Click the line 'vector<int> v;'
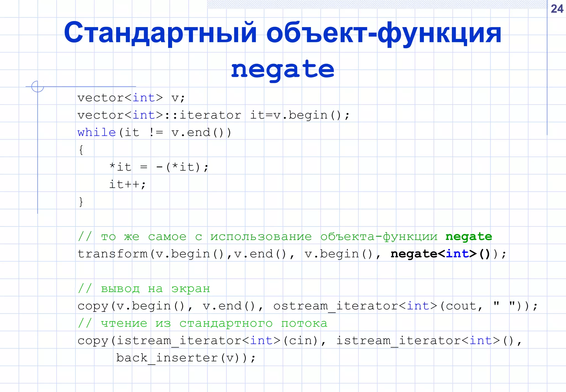This screenshot has width=566, height=392. click(x=131, y=98)
